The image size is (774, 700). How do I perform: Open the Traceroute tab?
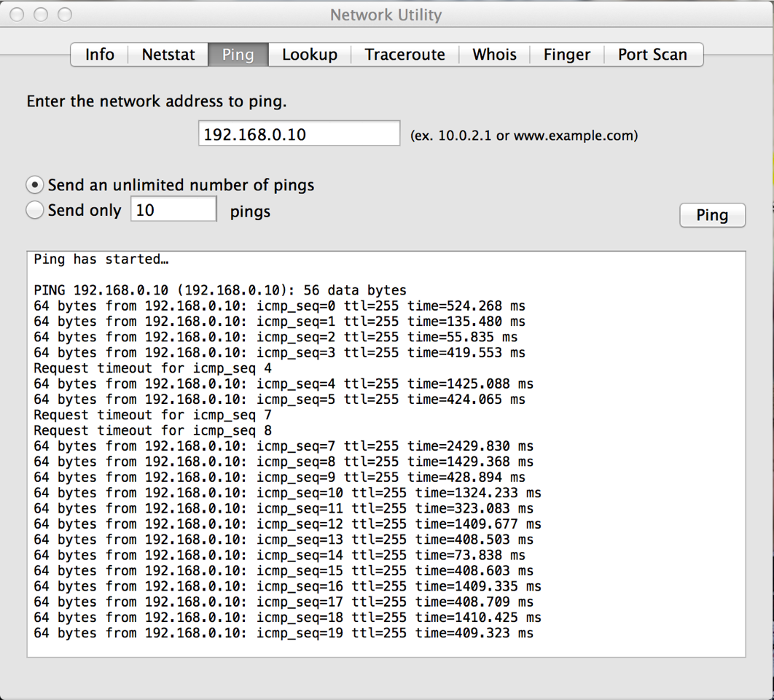[404, 55]
